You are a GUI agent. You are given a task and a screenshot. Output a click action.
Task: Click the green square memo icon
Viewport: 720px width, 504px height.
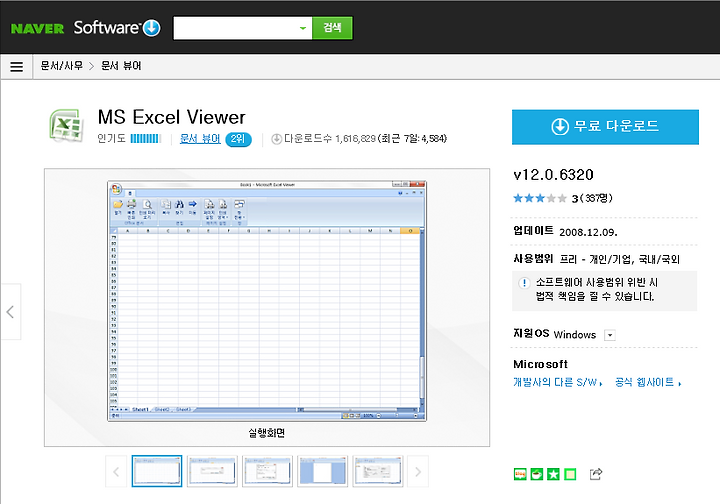click(570, 474)
